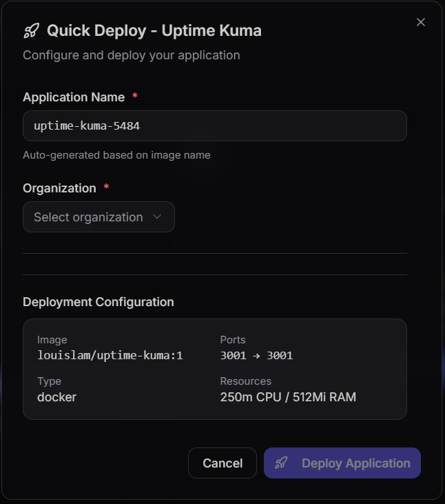The width and height of the screenshot is (445, 504).
Task: Open the Select organization dropdown
Action: [x=99, y=217]
